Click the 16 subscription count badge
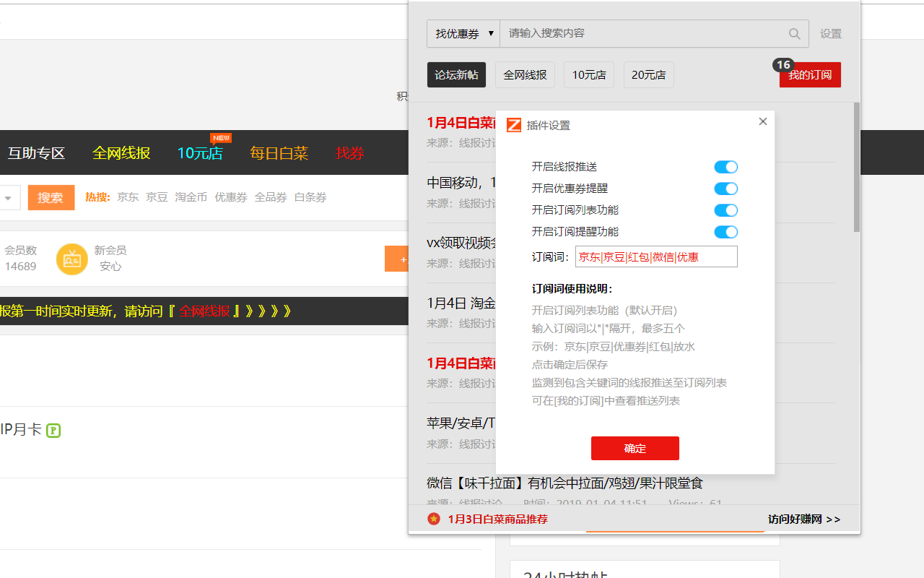924x578 pixels. pos(783,65)
